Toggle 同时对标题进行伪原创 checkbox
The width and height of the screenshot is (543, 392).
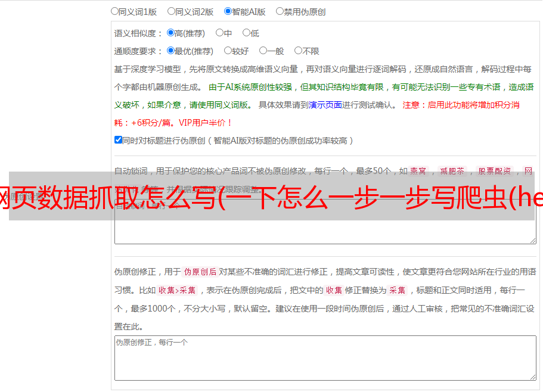click(118, 140)
